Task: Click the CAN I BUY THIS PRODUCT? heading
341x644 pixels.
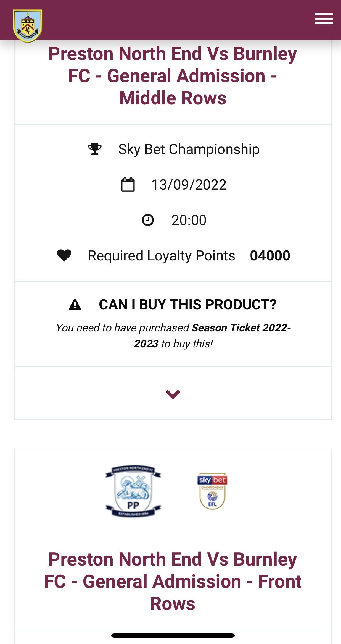Action: point(188,305)
